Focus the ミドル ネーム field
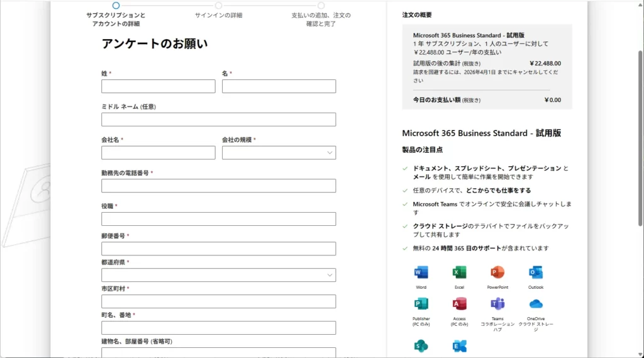This screenshot has width=644, height=358. (x=218, y=120)
